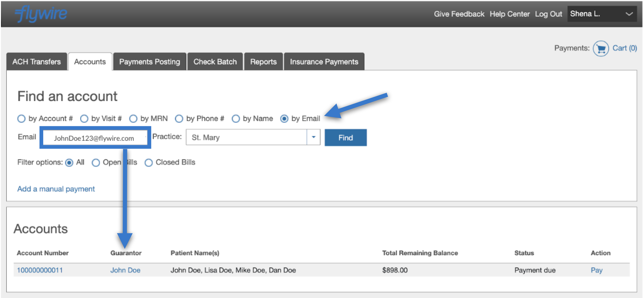Image resolution: width=644 pixels, height=298 pixels.
Task: Click the St. Mary practice combo box
Action: click(246, 137)
